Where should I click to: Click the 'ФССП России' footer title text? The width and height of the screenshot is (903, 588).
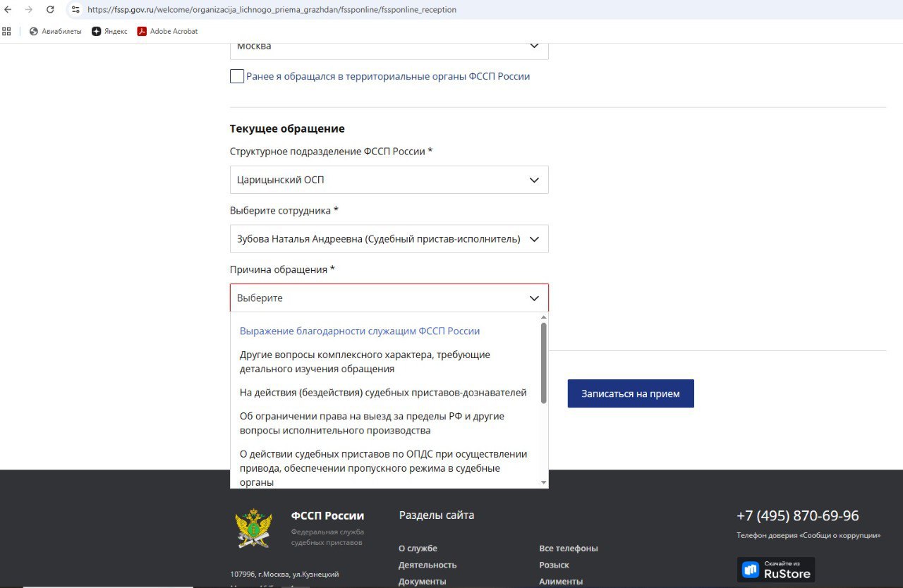pos(327,515)
